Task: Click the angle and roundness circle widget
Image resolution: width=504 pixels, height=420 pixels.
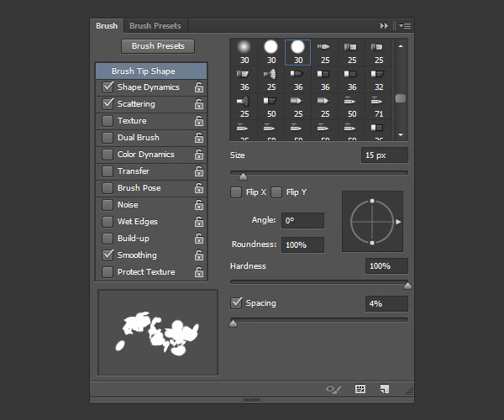Action: [372, 222]
